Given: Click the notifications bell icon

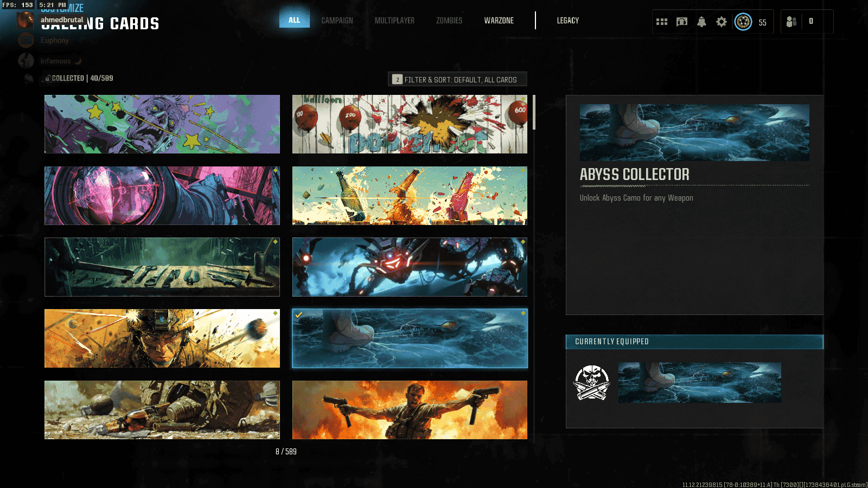Looking at the screenshot, I should click(701, 22).
